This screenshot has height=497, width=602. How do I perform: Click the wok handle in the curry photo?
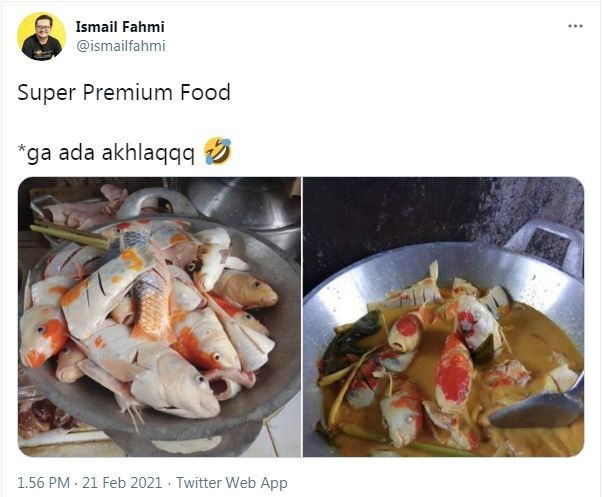[x=545, y=244]
